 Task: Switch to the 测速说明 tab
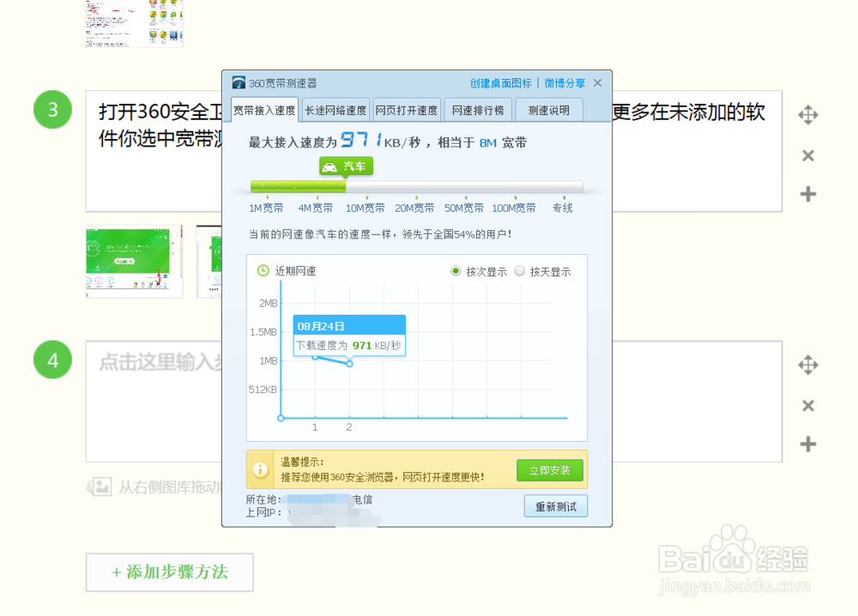pos(548,110)
